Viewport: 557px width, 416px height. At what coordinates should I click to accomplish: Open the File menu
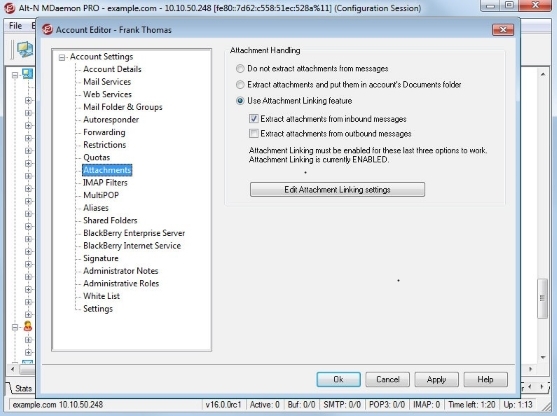[15, 26]
